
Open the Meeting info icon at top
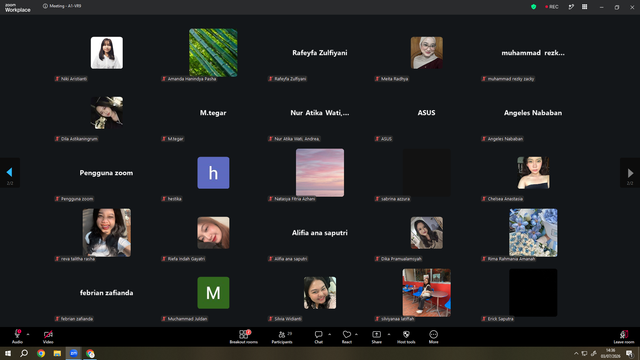(45, 6)
